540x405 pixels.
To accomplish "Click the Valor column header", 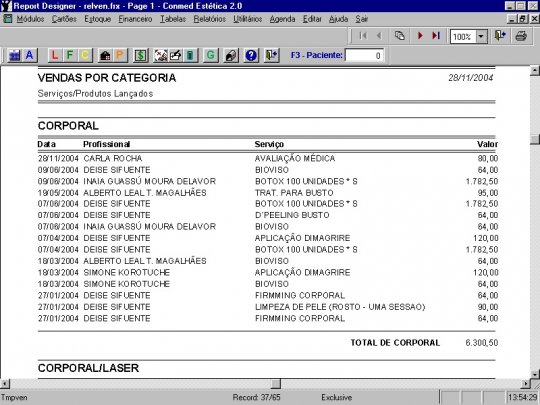I will 487,144.
